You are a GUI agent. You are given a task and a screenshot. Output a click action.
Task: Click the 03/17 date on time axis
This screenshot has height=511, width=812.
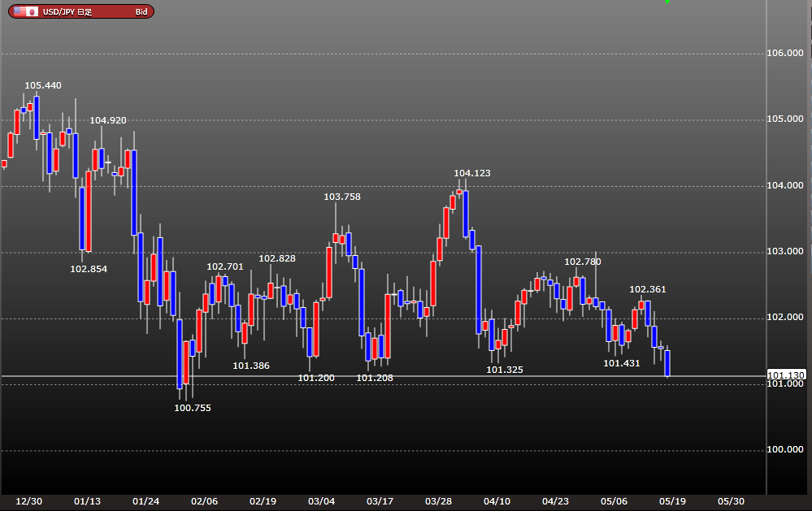point(380,501)
